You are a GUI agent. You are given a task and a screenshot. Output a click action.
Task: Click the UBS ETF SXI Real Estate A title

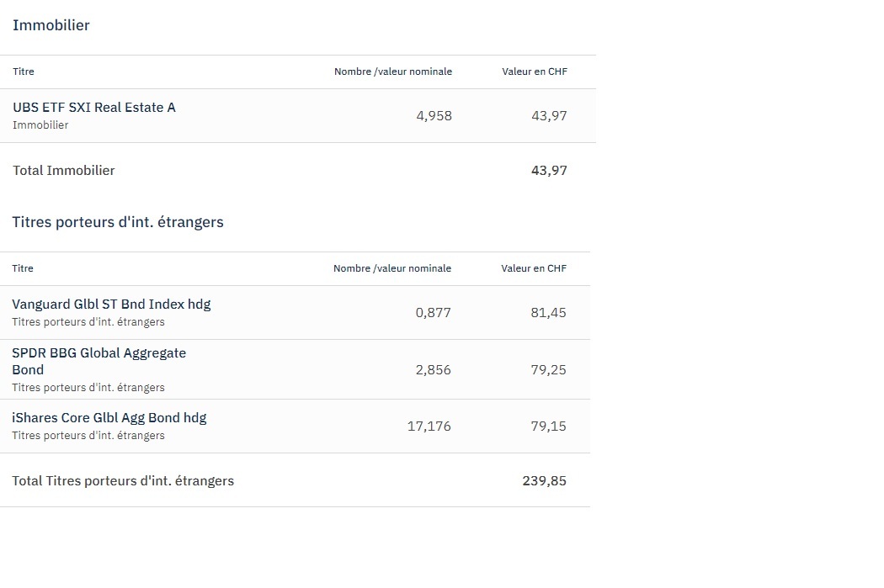click(x=94, y=108)
